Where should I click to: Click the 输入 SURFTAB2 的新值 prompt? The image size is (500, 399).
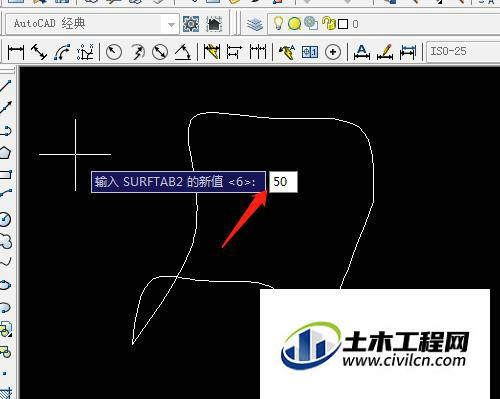click(178, 182)
